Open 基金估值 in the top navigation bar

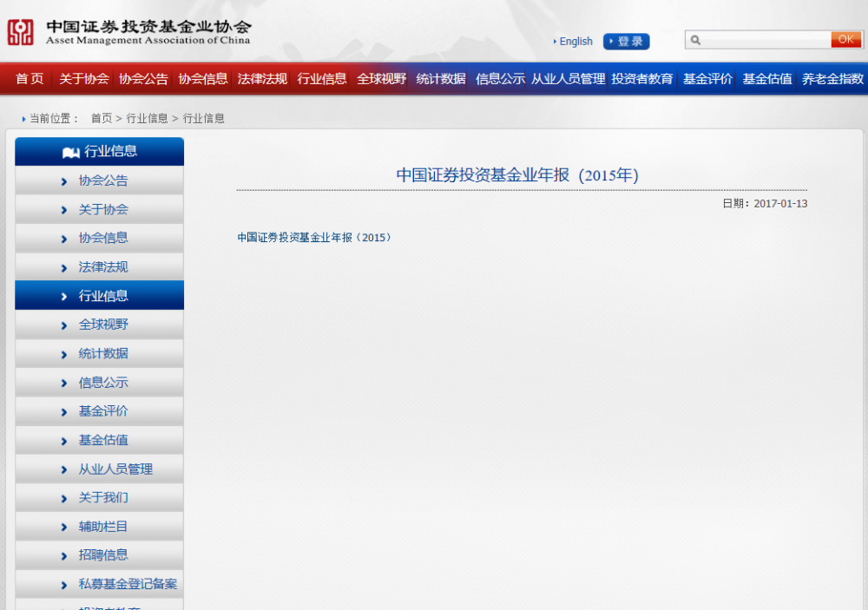click(767, 79)
